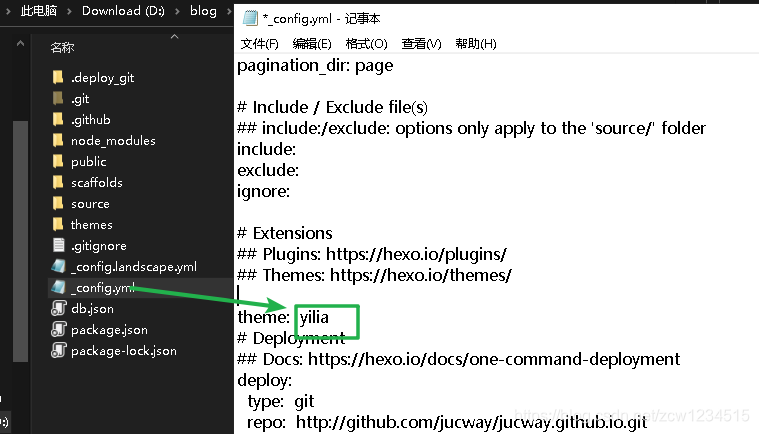The height and width of the screenshot is (434, 759).
Task: Open the 查看(V) menu in Notepad
Action: coord(421,44)
